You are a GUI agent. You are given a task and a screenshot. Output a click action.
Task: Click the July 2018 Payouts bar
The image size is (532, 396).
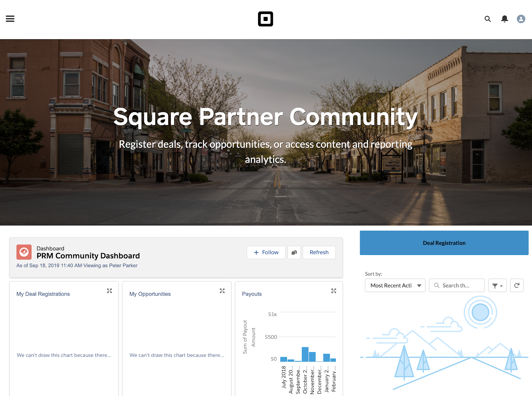pos(284,359)
